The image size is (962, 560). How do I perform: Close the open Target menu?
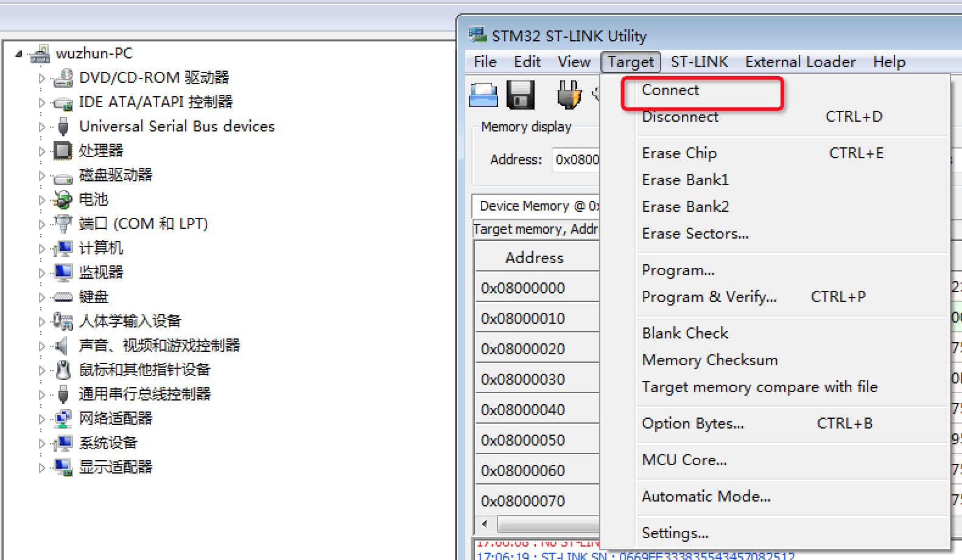[x=631, y=62]
